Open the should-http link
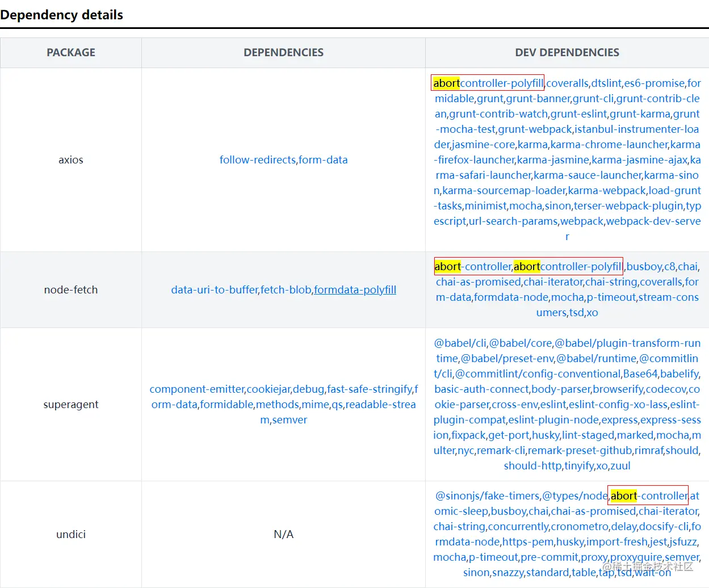Image resolution: width=709 pixels, height=588 pixels. [532, 465]
